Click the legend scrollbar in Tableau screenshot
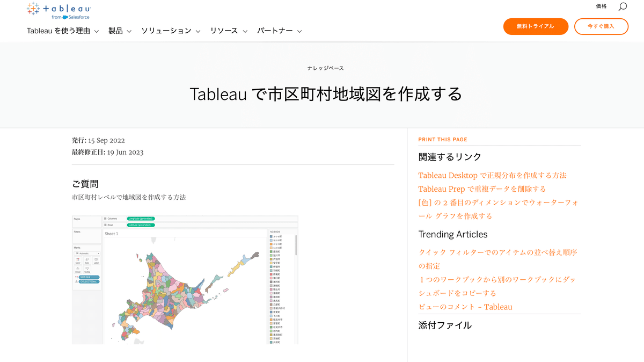644x362 pixels. tap(296, 244)
